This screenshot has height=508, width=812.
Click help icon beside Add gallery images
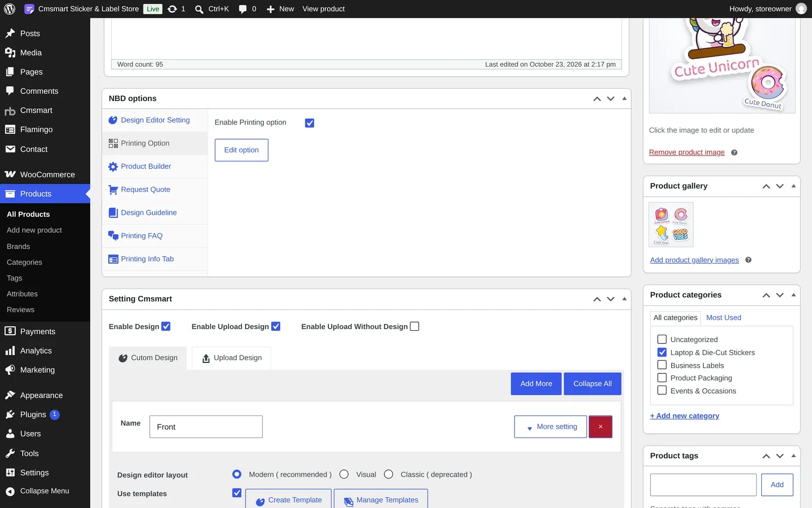748,260
